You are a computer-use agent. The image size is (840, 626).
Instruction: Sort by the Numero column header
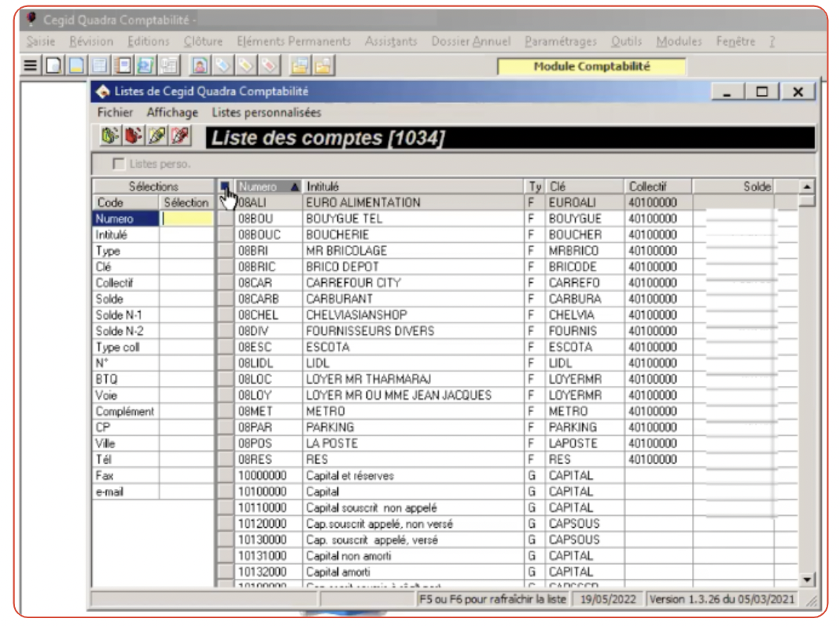pyautogui.click(x=268, y=186)
